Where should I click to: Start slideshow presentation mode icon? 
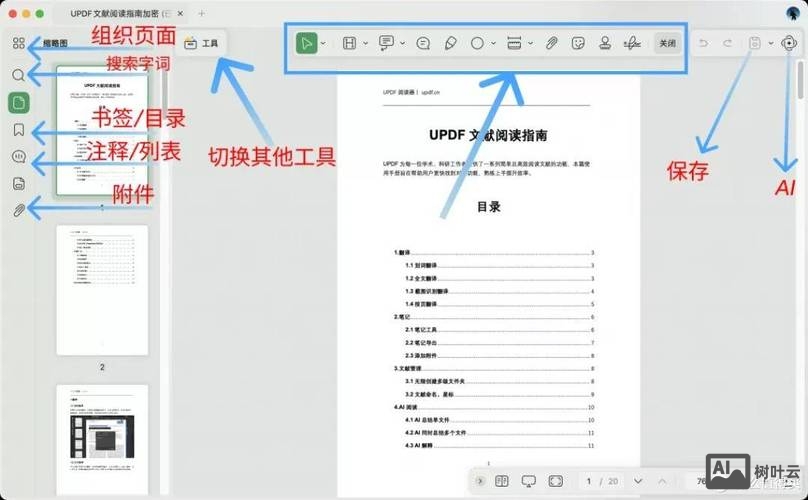coord(528,481)
